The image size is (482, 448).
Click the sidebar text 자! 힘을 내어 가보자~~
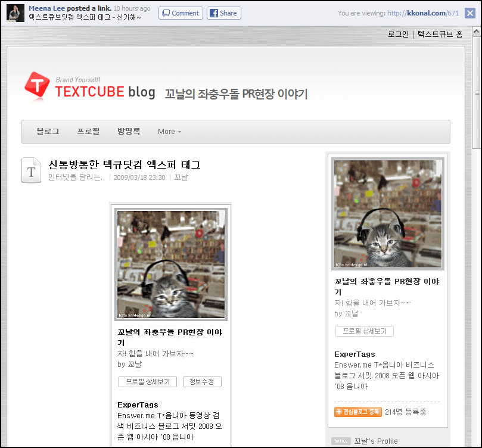pos(372,303)
